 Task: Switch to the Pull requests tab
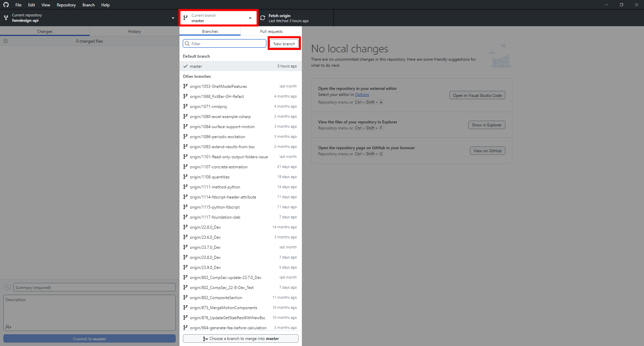(x=271, y=31)
